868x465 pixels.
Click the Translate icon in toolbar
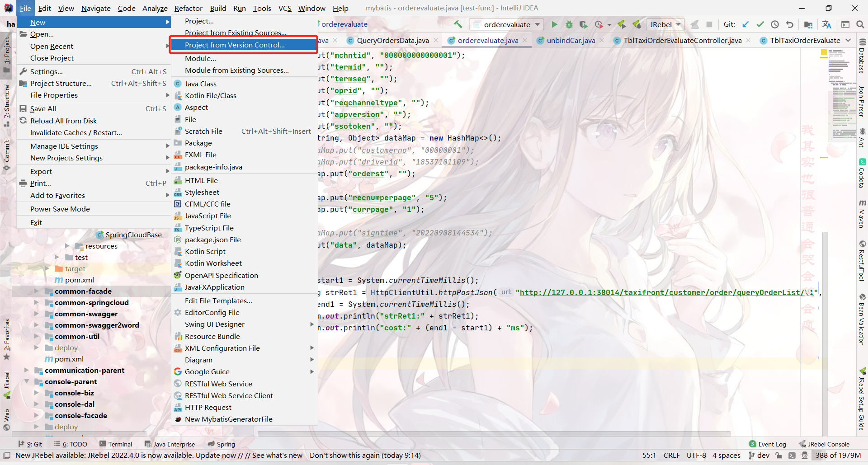(x=827, y=24)
